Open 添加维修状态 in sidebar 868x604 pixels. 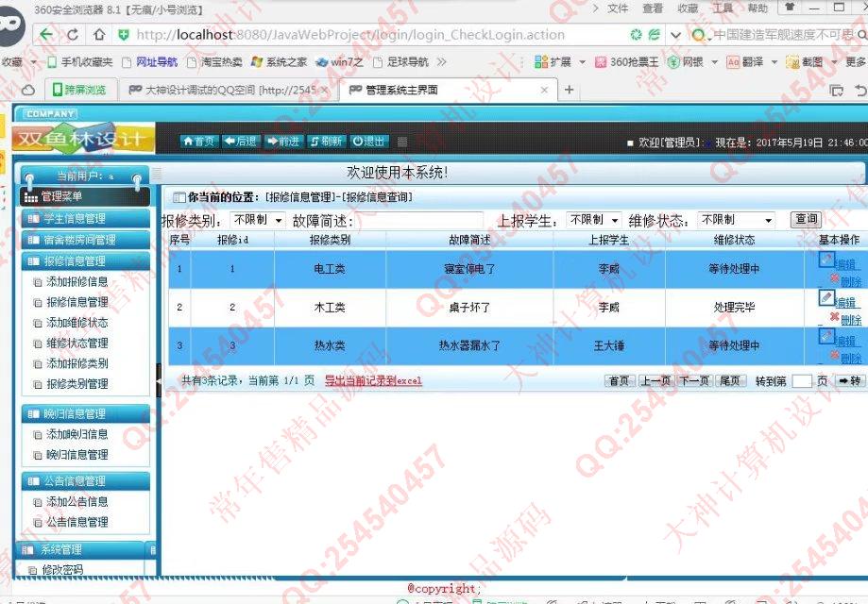click(x=77, y=323)
